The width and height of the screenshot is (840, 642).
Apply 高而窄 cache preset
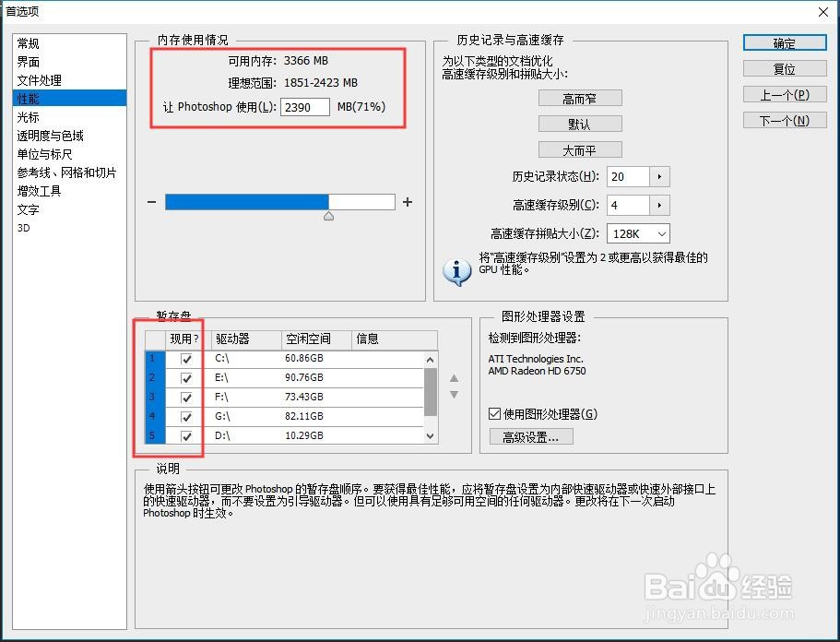point(580,99)
